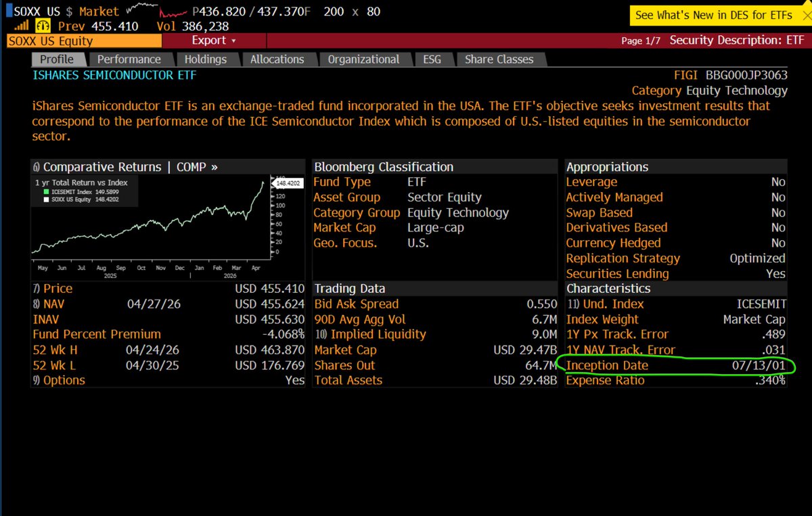Click Securities Lending value Yes
This screenshot has width=812, height=516.
pos(776,274)
